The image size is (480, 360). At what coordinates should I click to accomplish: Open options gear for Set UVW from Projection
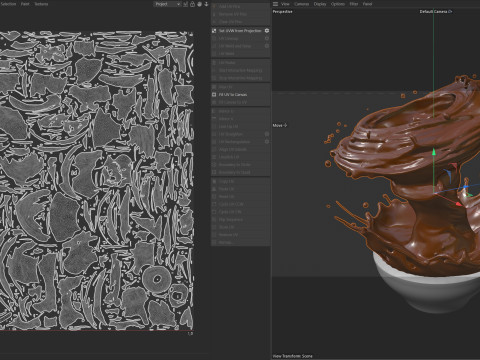pos(267,31)
